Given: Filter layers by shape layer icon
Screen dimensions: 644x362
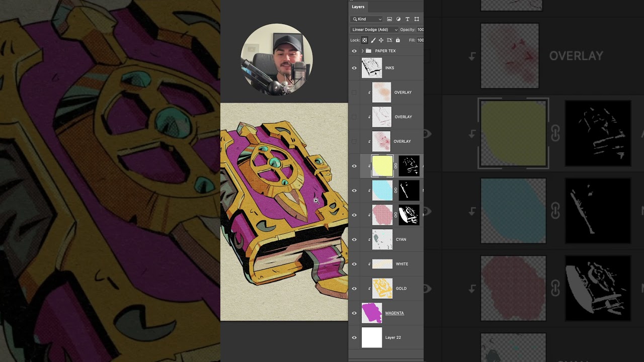Looking at the screenshot, I should pos(417,19).
